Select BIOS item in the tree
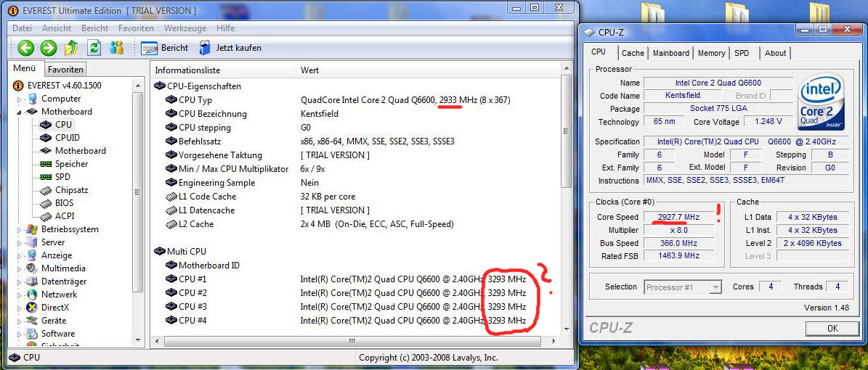 64,203
